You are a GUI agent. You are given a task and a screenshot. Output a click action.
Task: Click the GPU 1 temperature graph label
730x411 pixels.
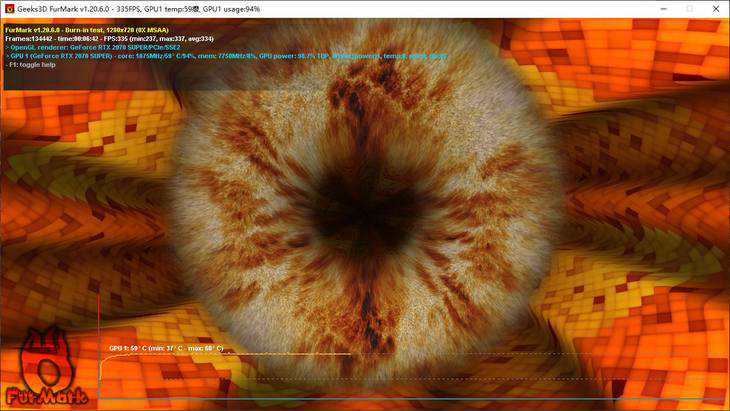[x=165, y=349]
